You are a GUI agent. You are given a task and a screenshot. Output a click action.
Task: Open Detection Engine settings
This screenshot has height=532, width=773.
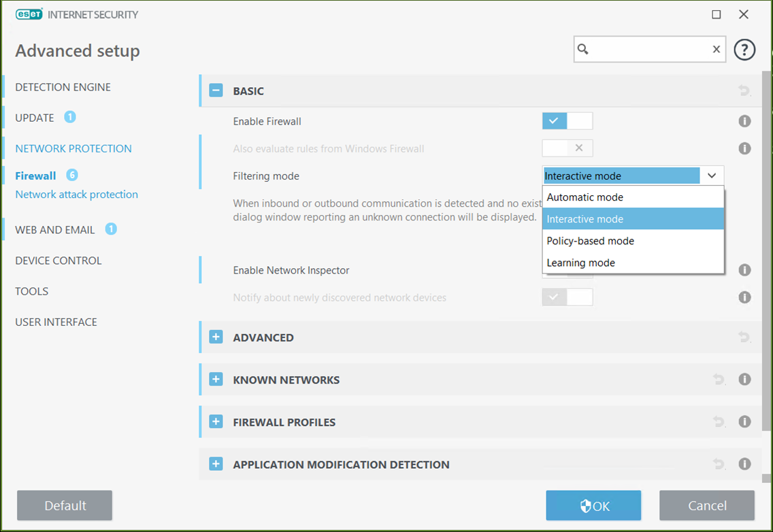(63, 87)
